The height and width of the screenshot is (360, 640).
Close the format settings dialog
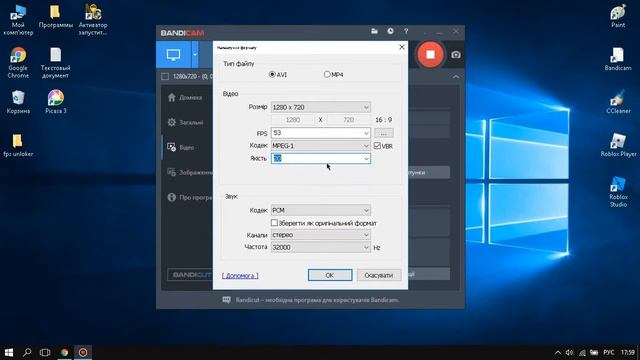pyautogui.click(x=402, y=47)
